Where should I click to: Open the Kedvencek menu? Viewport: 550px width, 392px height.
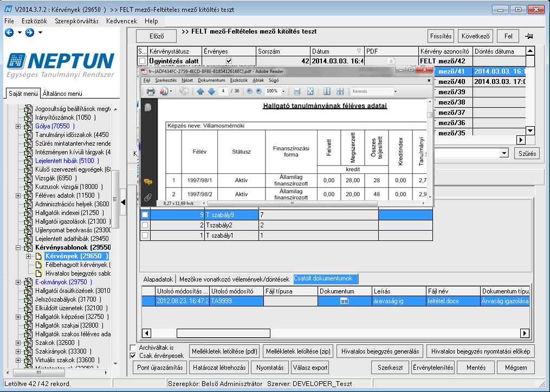pyautogui.click(x=121, y=21)
